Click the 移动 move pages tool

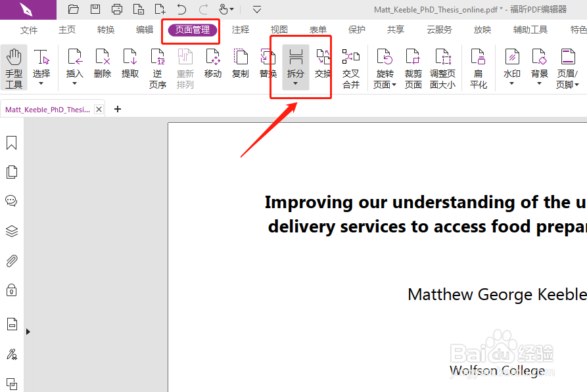pos(213,64)
